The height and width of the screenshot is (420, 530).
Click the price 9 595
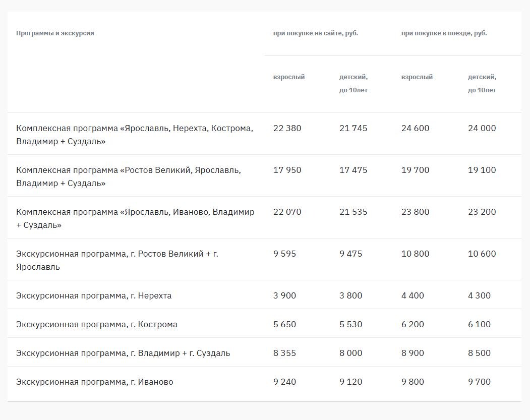284,254
